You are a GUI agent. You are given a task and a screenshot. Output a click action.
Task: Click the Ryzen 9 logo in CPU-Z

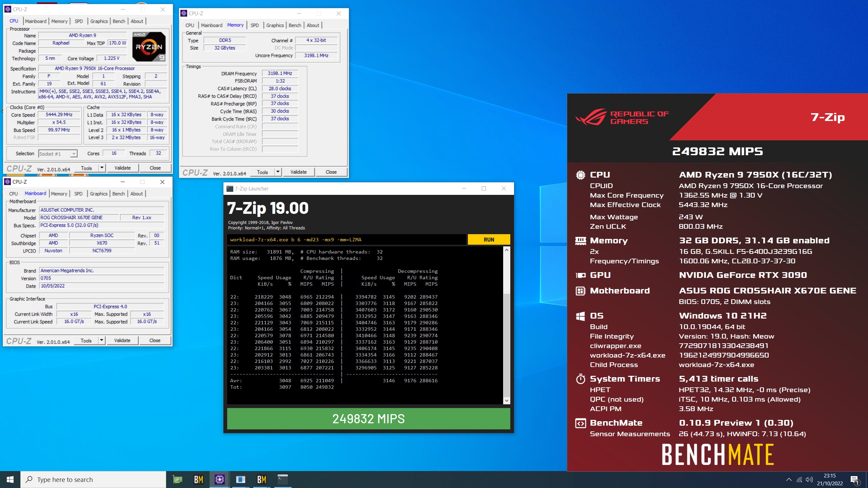149,46
